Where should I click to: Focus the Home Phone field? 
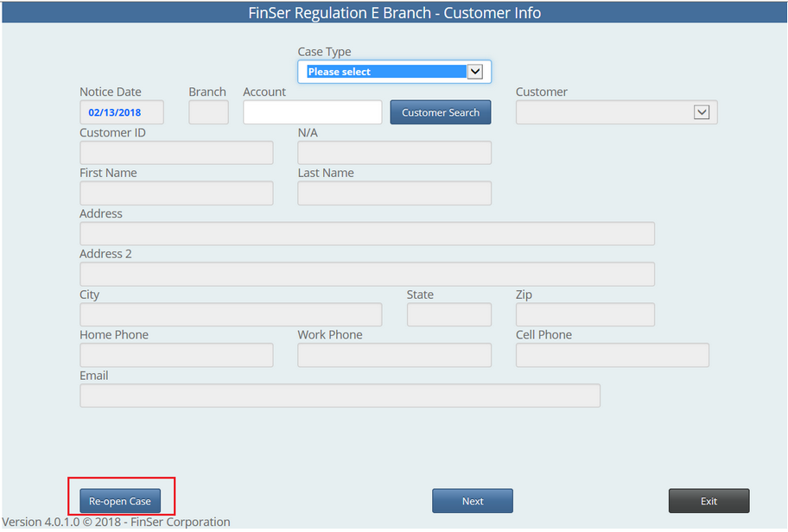(x=176, y=355)
